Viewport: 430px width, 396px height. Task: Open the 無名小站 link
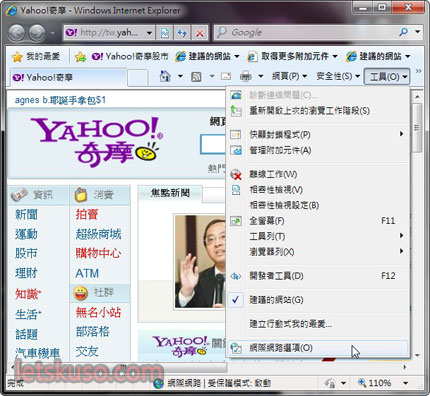[98, 312]
